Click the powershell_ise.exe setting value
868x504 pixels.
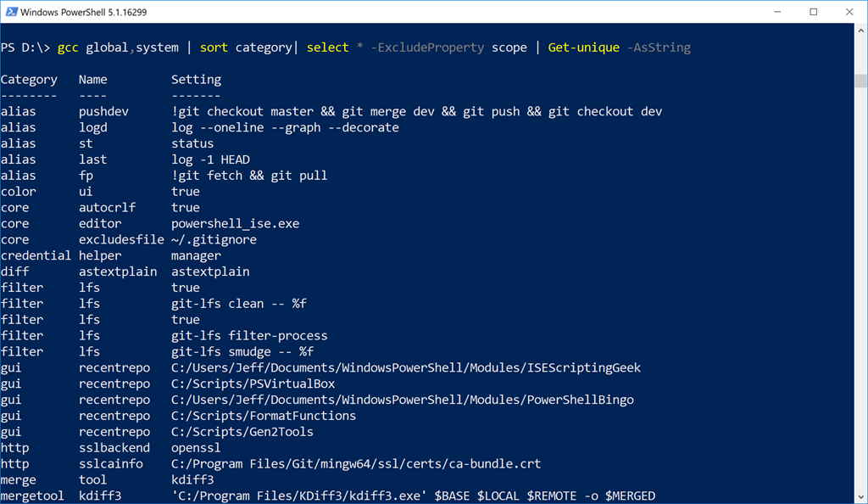pos(236,224)
